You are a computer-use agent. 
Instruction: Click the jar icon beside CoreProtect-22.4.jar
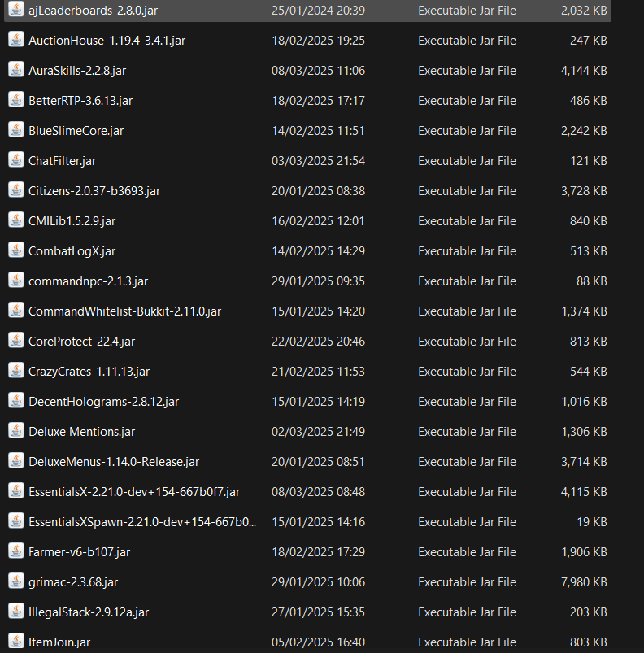click(x=16, y=340)
